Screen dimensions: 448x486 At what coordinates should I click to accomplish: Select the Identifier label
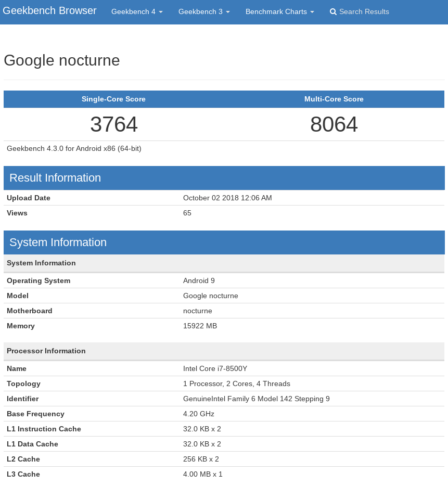tap(22, 399)
